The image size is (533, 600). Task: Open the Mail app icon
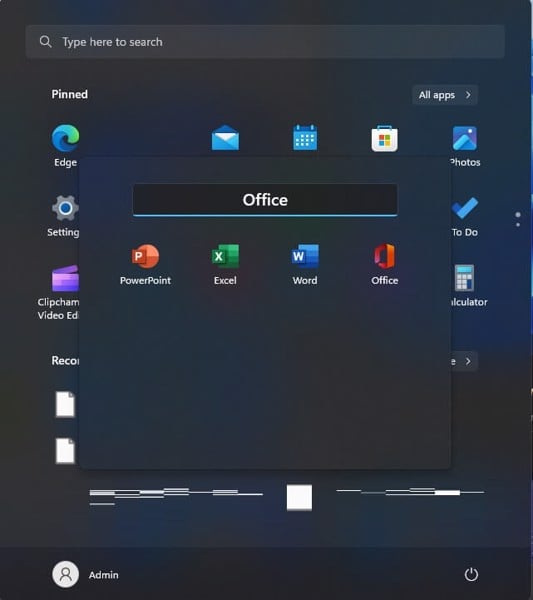tap(225, 138)
